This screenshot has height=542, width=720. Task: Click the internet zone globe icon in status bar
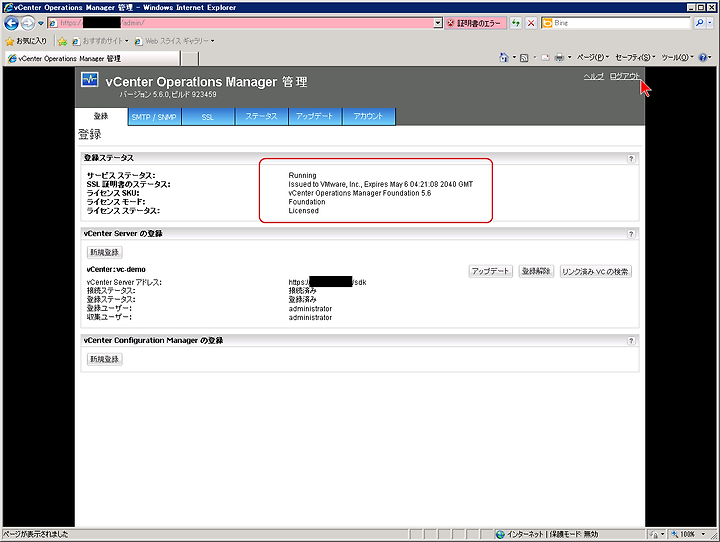point(501,534)
